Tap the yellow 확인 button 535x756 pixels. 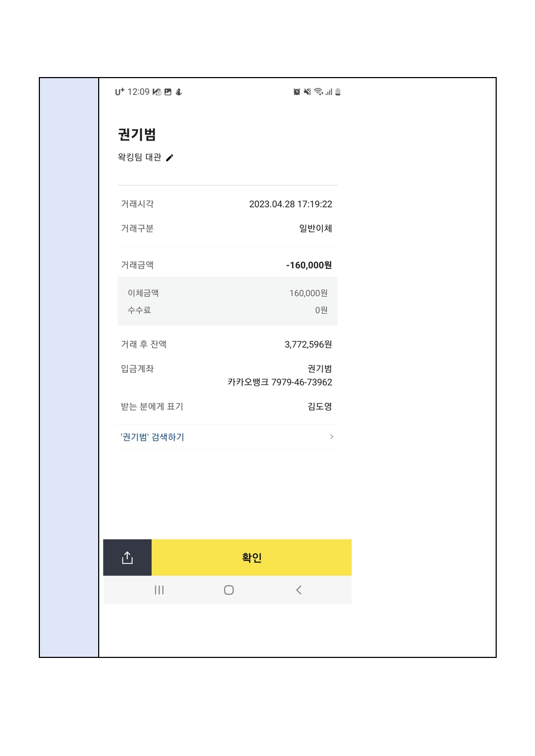[251, 558]
